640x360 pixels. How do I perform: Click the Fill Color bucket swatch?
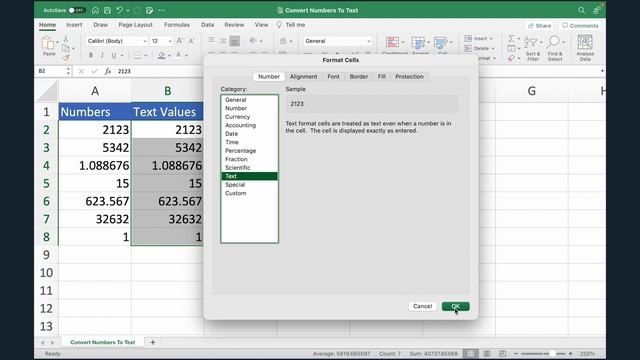pos(162,56)
